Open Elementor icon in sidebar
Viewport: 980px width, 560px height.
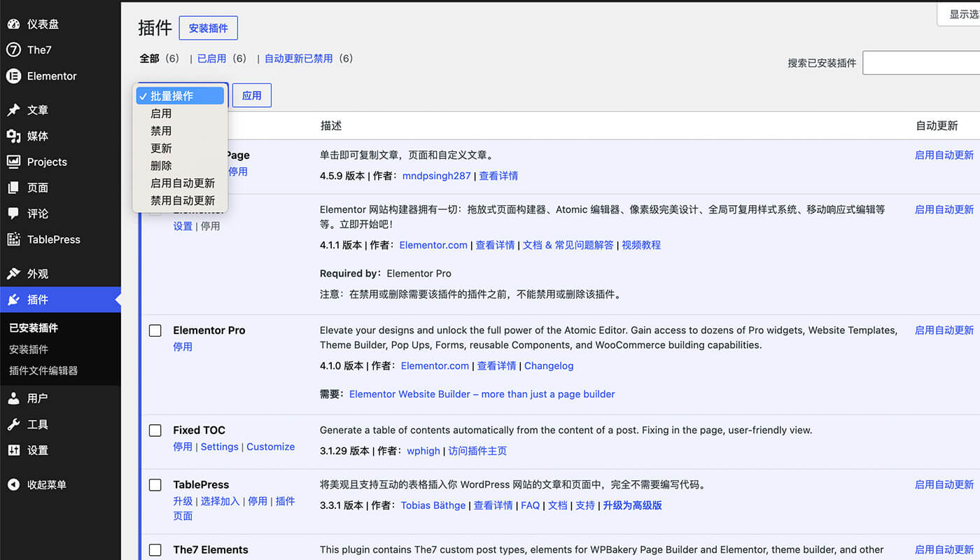coord(13,76)
